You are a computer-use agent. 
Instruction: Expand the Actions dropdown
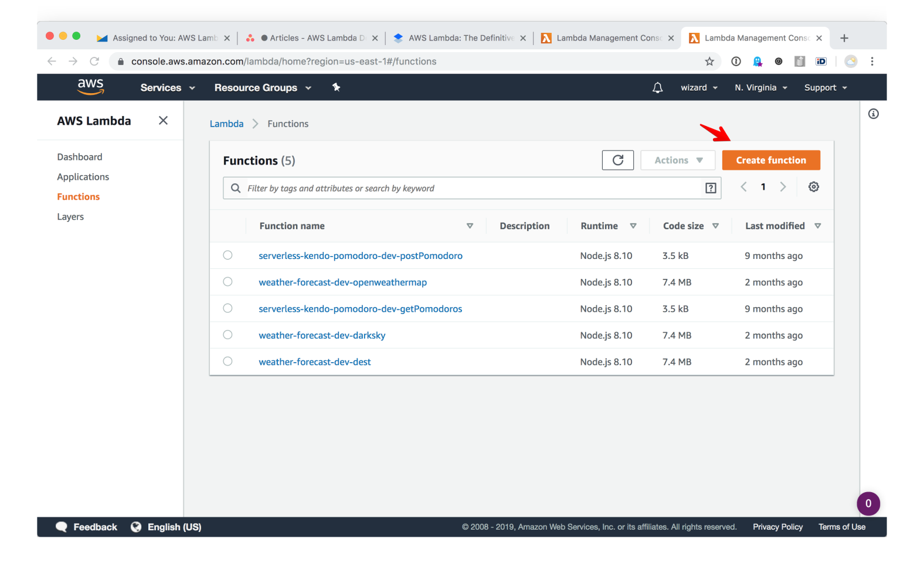pyautogui.click(x=677, y=161)
